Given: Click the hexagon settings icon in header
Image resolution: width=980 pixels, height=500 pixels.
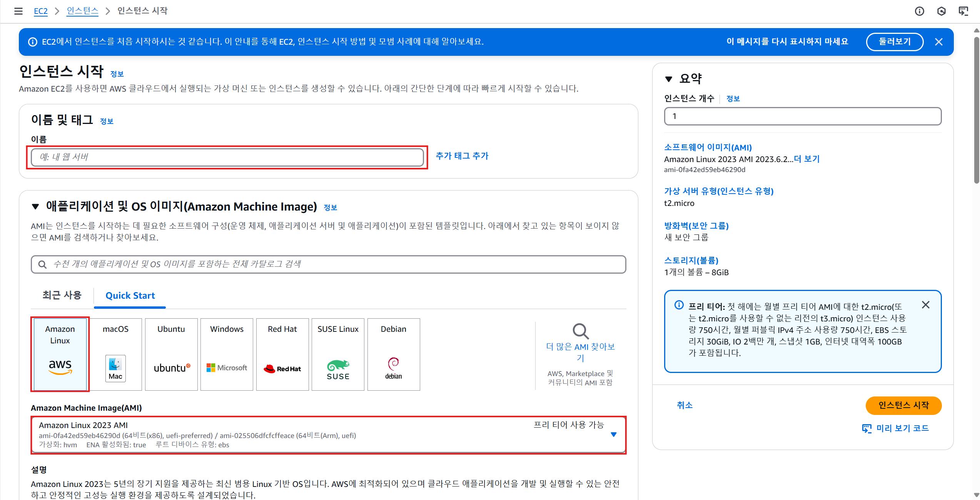Looking at the screenshot, I should click(941, 11).
